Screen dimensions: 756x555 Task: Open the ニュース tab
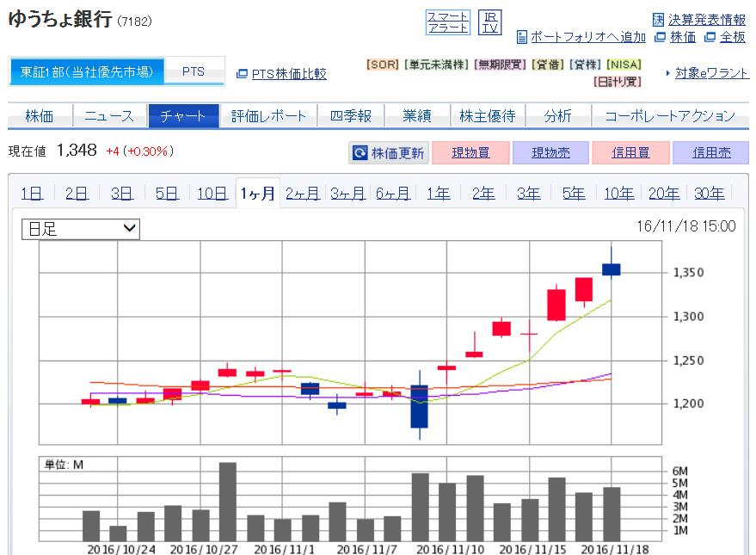click(109, 115)
